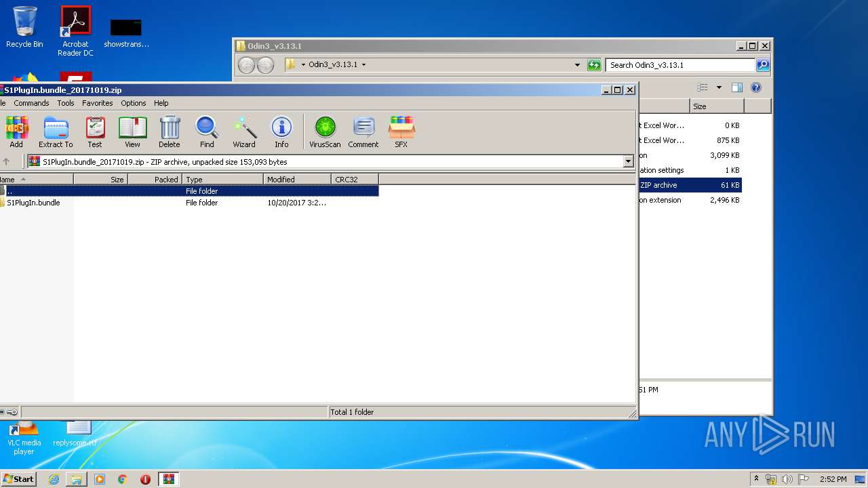Select the parent folder '..' row

pos(189,191)
